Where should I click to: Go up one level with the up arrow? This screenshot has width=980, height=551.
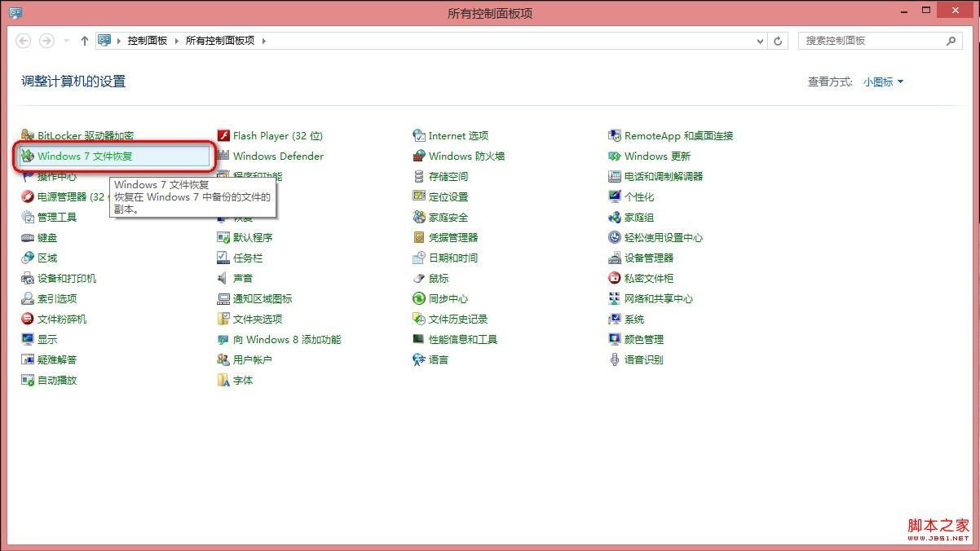[84, 41]
